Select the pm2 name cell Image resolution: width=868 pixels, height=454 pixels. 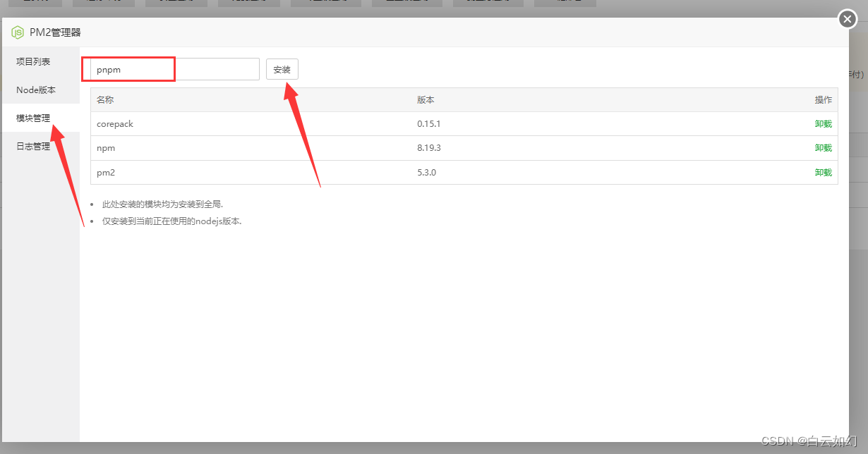click(x=106, y=172)
